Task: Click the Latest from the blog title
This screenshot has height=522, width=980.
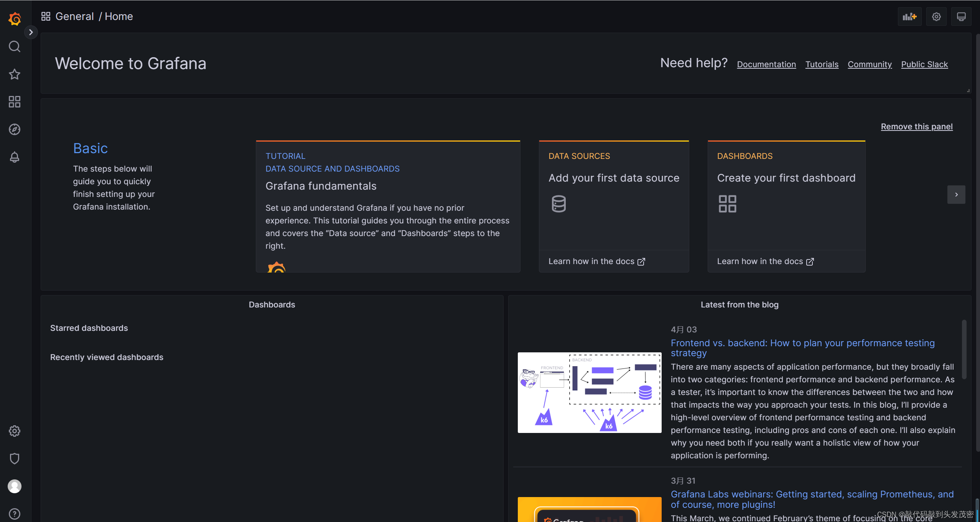Action: pos(740,304)
